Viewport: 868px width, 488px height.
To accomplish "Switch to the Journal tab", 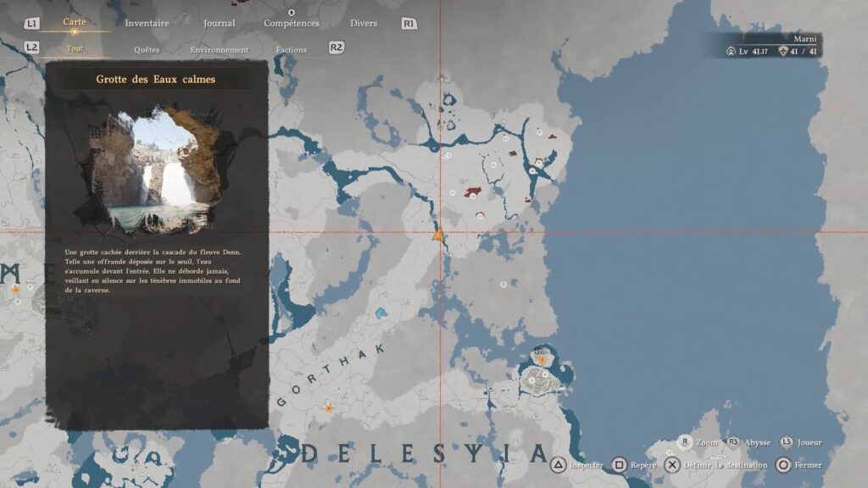I will [x=220, y=23].
